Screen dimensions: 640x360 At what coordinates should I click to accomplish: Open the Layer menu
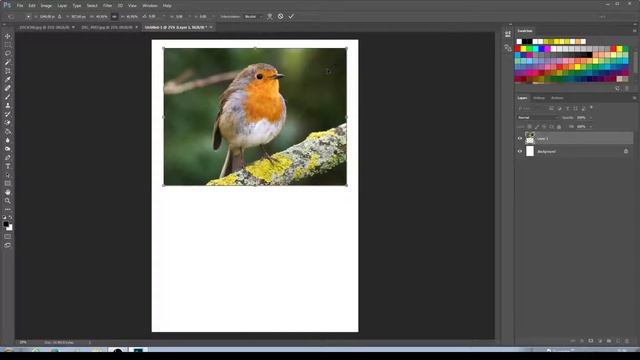(62, 6)
